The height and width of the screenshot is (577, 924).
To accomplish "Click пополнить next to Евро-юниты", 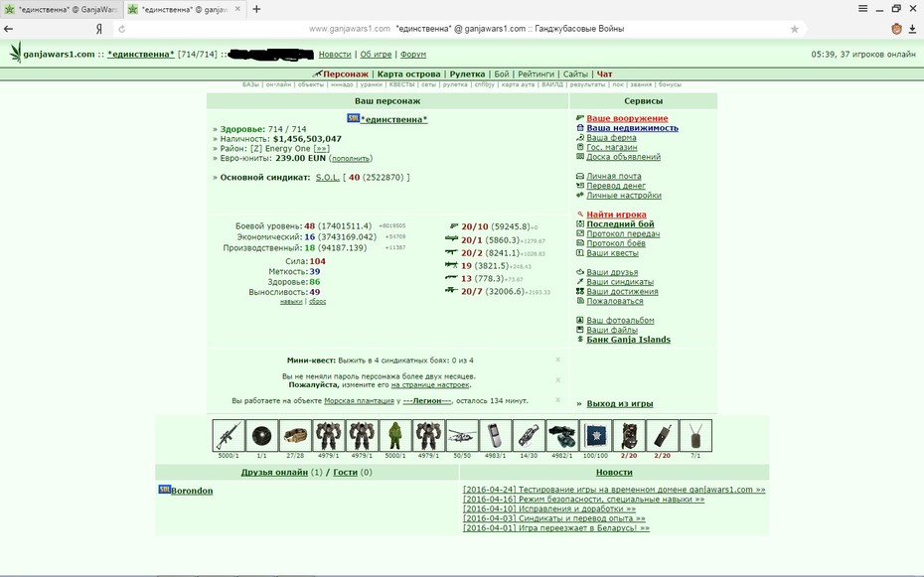I will [x=350, y=158].
